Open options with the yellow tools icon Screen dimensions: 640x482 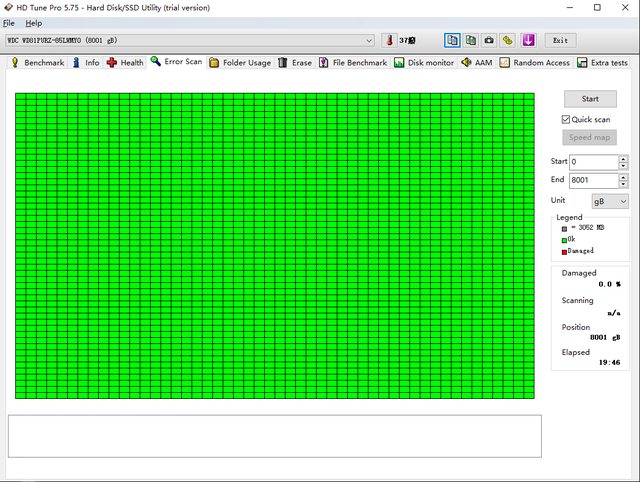click(508, 40)
